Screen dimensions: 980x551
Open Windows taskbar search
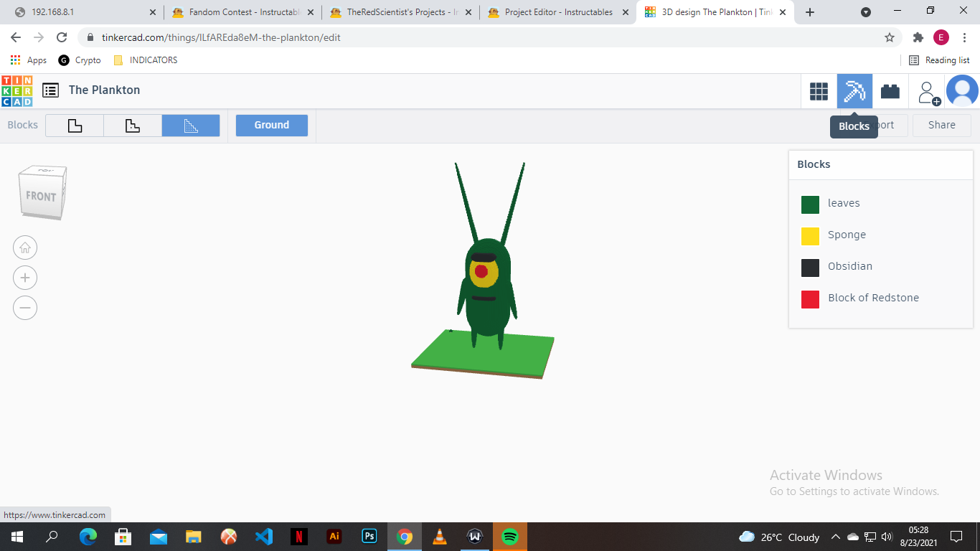tap(52, 537)
